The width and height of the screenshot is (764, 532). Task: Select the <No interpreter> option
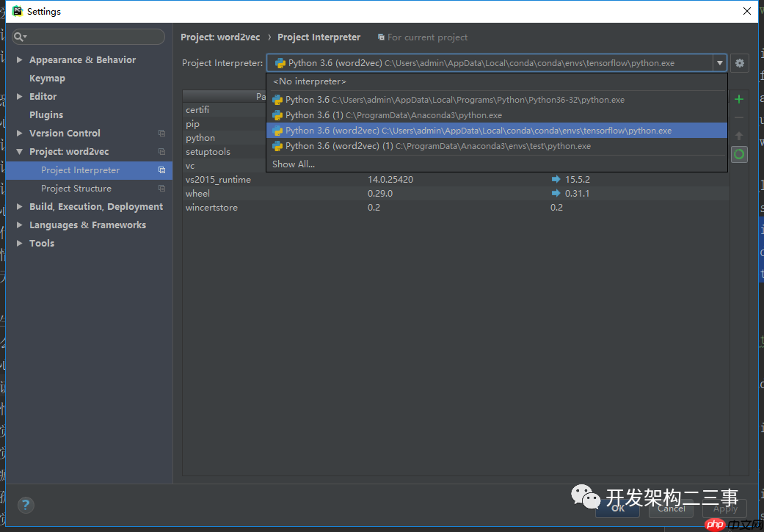pos(309,81)
